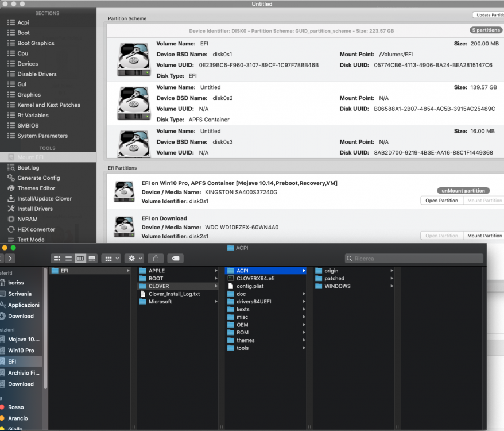Screen dimensions: 504x431
Task: Switch to Text Mode
Action: coord(31,240)
